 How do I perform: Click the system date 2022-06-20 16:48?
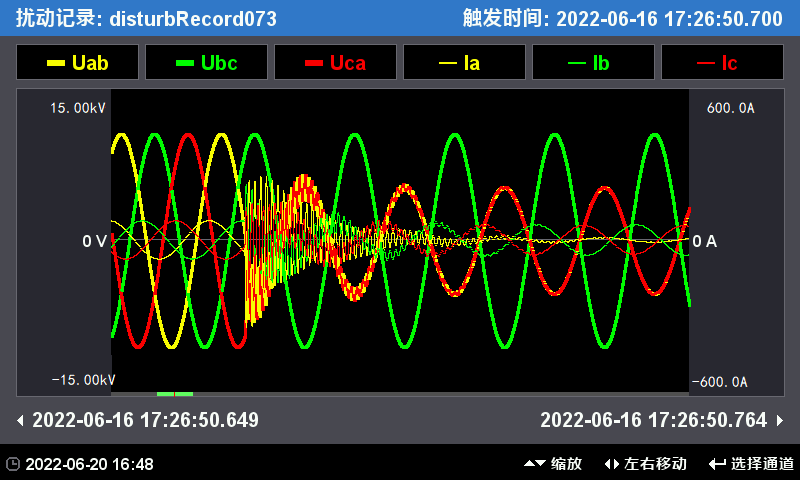tap(89, 464)
